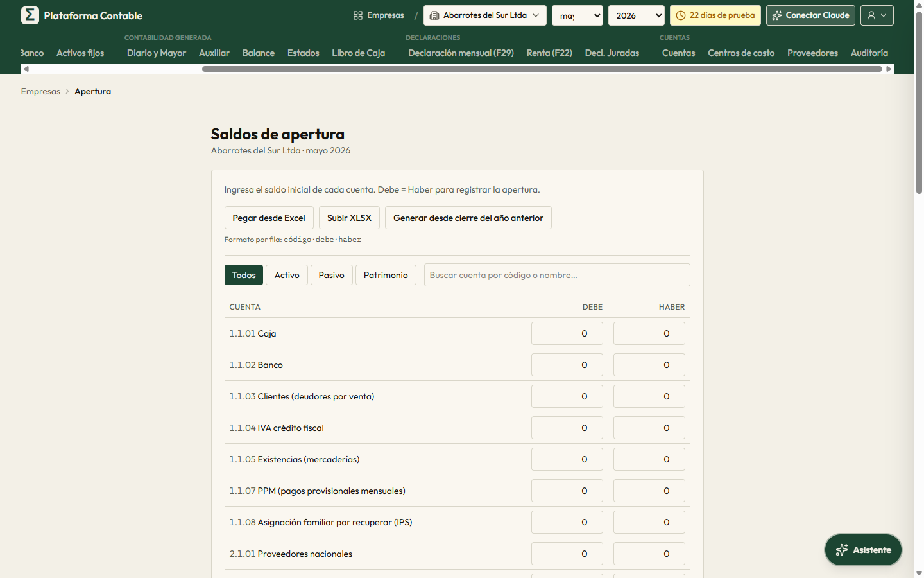Select the Patrimonio filter tab

point(386,275)
